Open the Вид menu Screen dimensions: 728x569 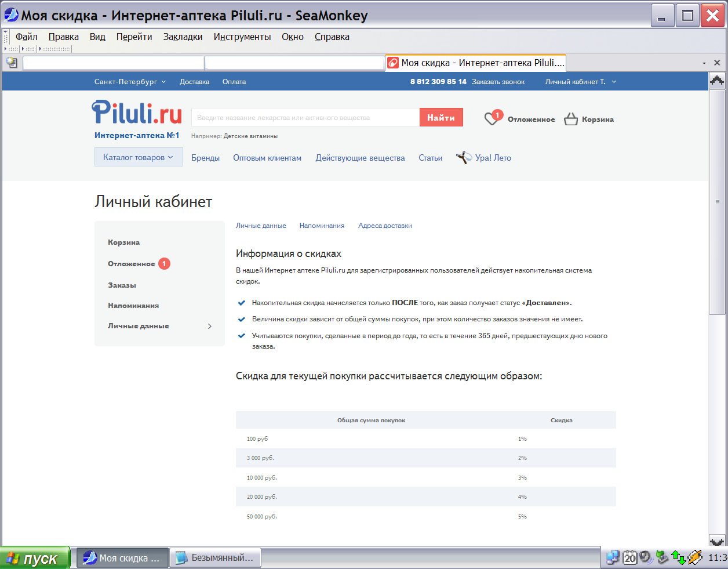(97, 37)
